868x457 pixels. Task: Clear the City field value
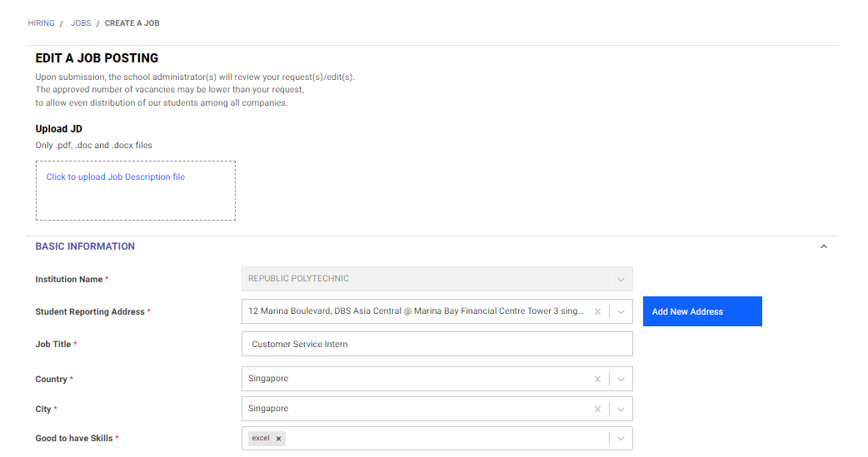point(597,409)
